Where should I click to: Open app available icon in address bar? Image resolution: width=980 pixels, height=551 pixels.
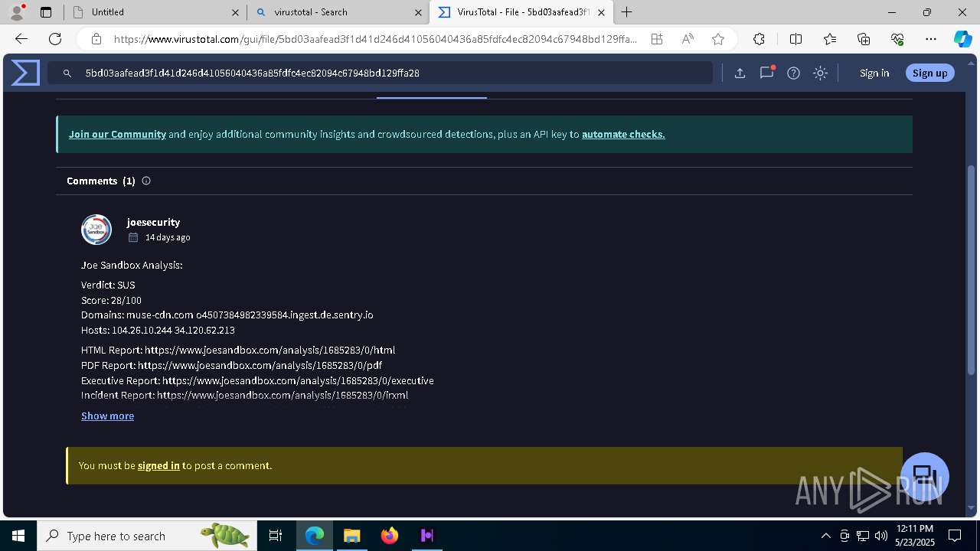point(657,39)
